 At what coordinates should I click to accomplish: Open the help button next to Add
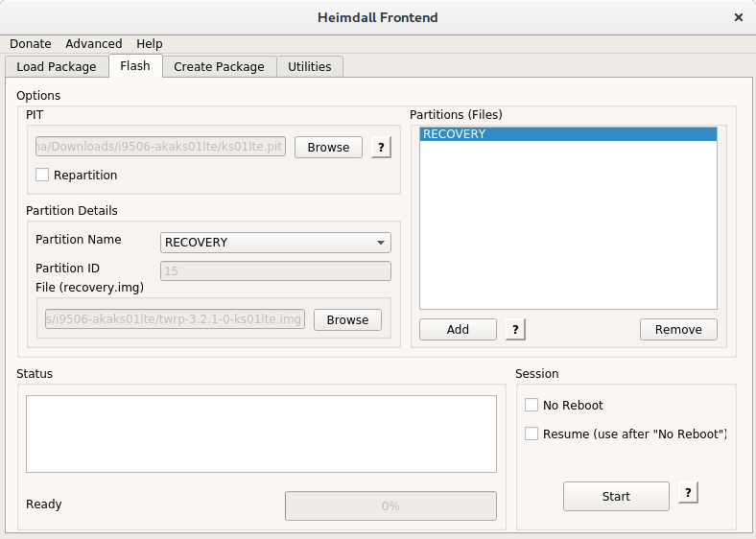[515, 329]
